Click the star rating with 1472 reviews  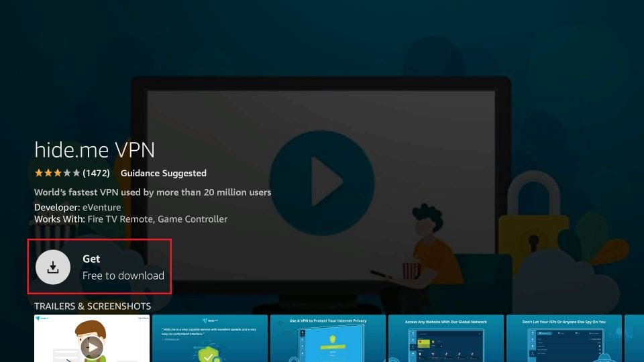coord(72,173)
